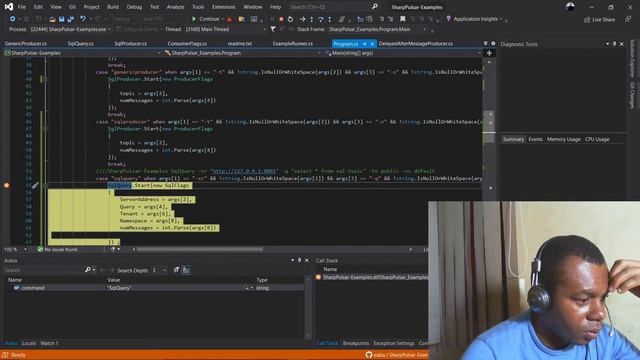Click the Continue debugging play icon
This screenshot has height=360, width=640.
click(194, 19)
